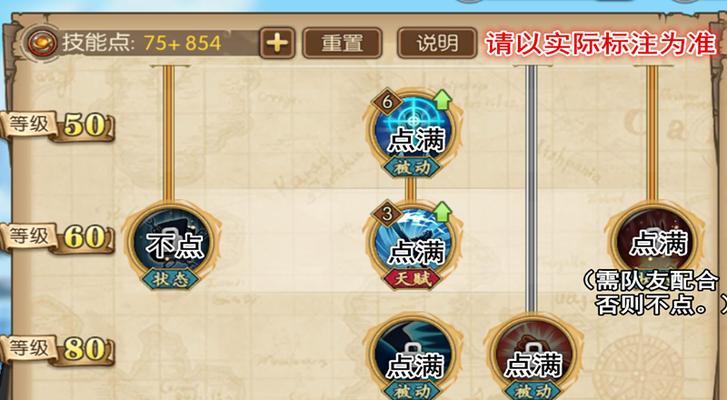Click green upgrade arrow on crosshair skill

pos(442,99)
